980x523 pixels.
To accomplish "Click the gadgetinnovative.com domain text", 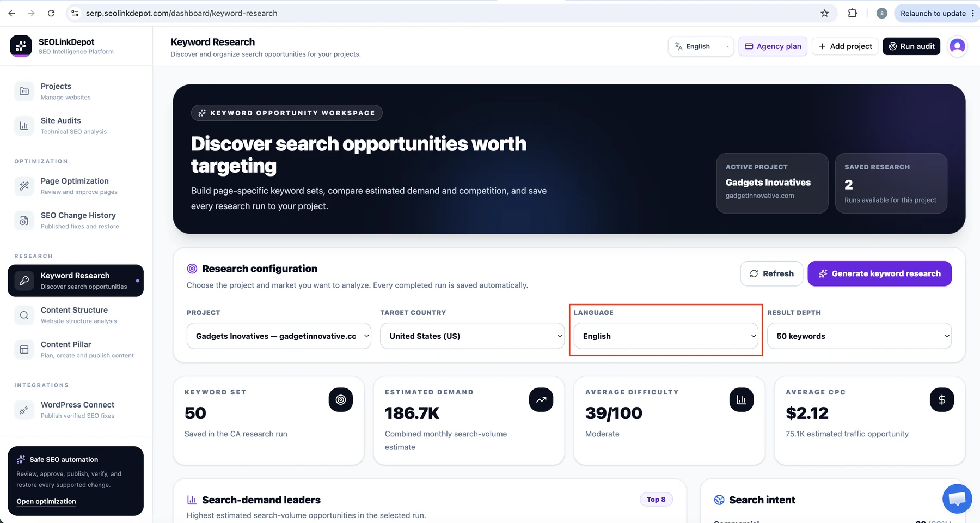I will (759, 196).
